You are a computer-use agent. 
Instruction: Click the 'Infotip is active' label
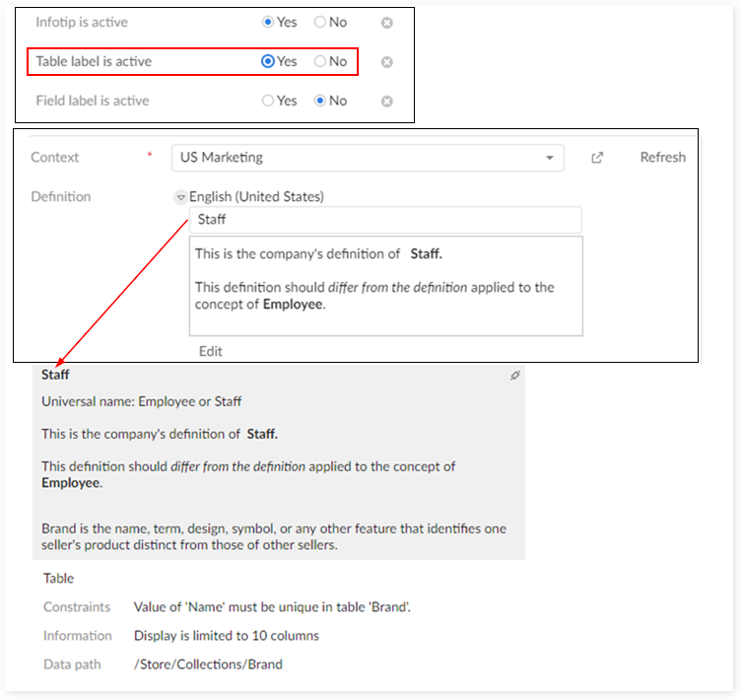click(x=82, y=23)
